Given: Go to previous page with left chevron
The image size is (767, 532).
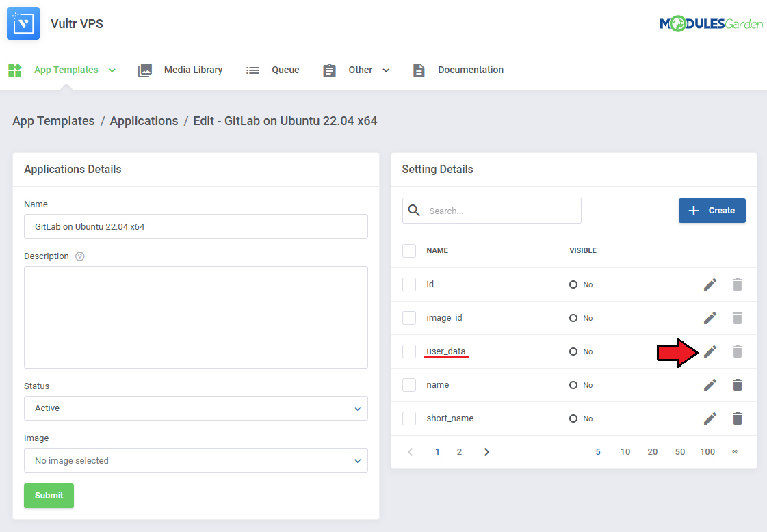Looking at the screenshot, I should click(411, 452).
